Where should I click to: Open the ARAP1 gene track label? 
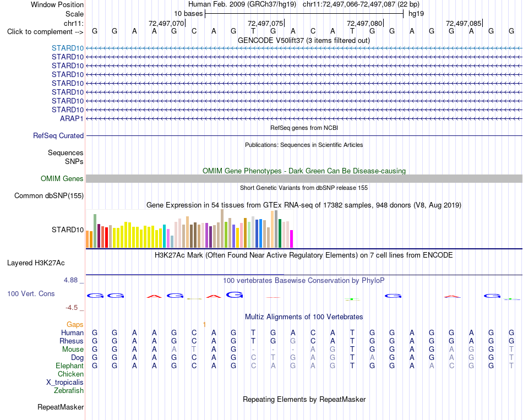click(72, 118)
